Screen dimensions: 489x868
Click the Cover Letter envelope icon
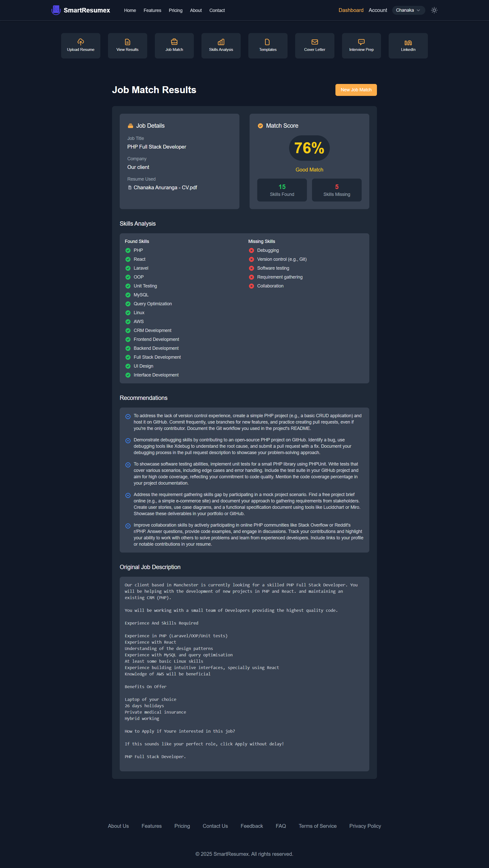click(314, 42)
